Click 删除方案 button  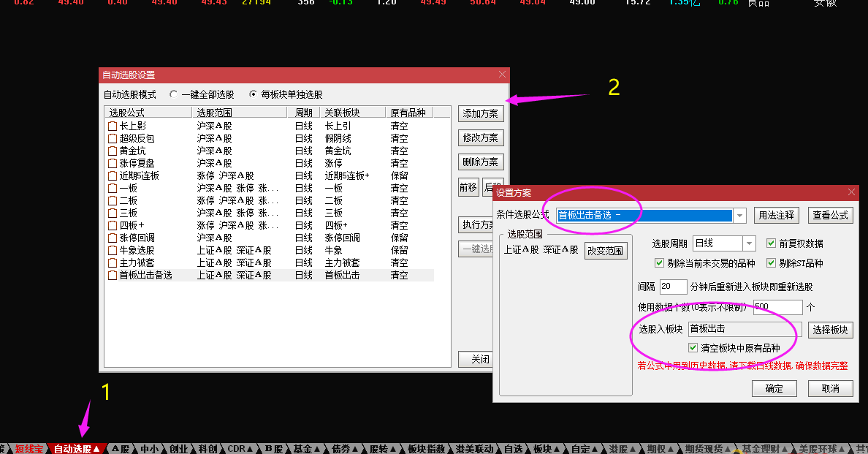tap(481, 162)
